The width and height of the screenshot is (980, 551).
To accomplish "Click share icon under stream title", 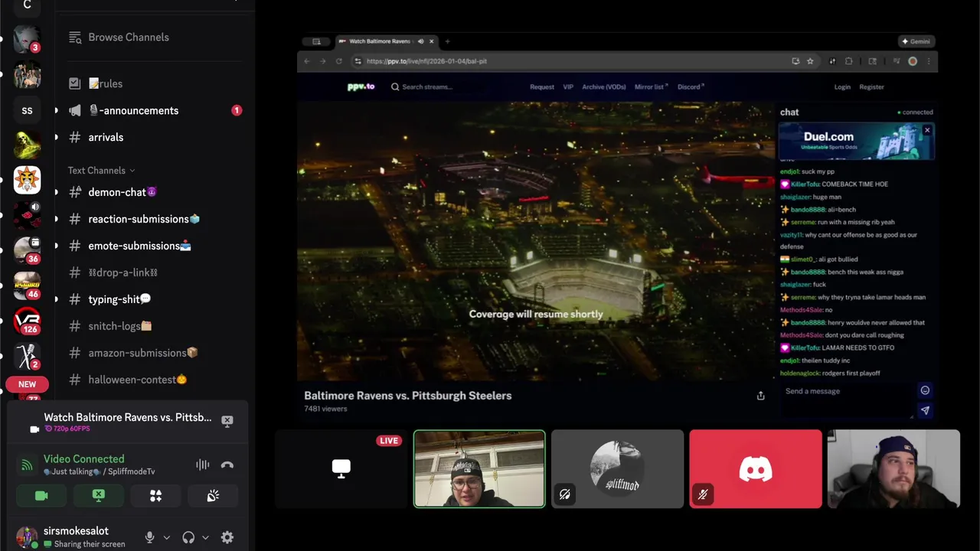I will [760, 396].
